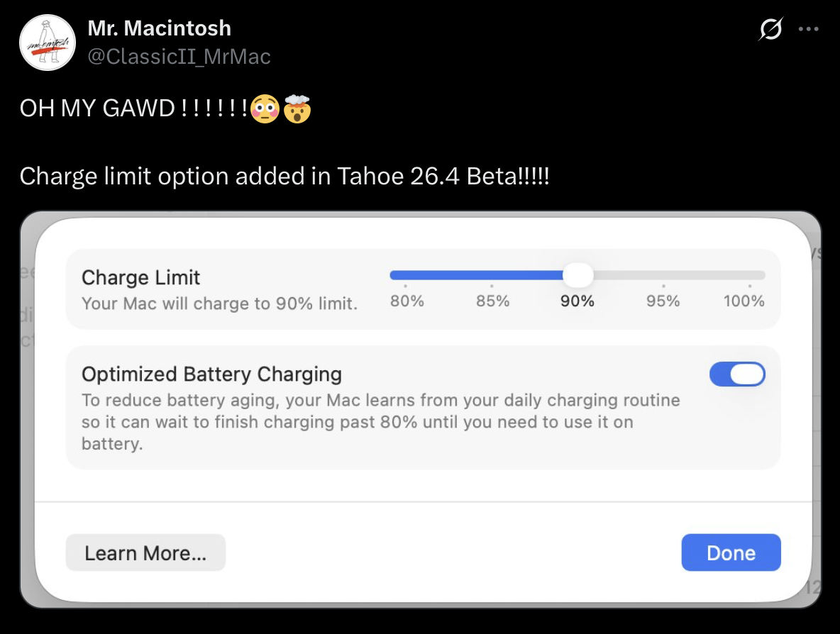
Task: Click the Mr. Macintosh display name
Action: (159, 28)
